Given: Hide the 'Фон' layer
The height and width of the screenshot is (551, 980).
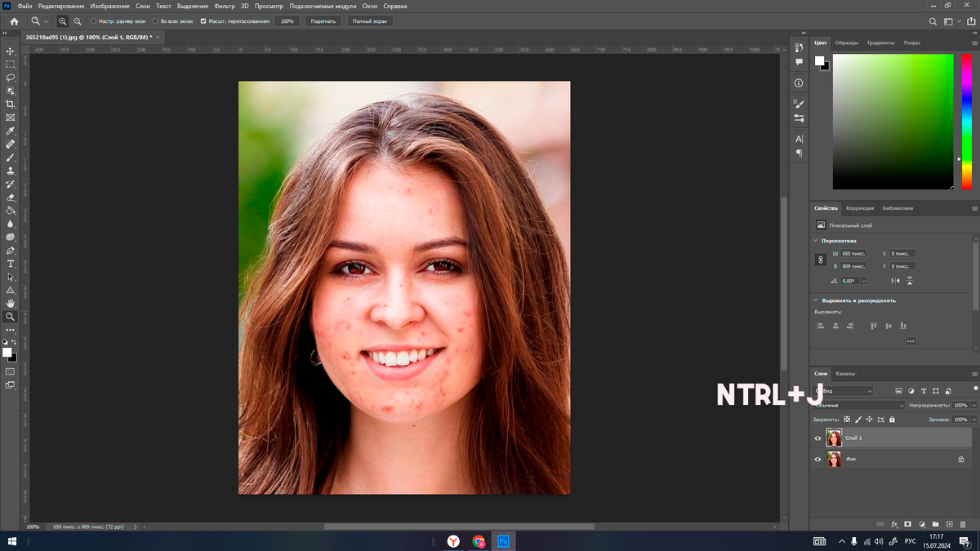Looking at the screenshot, I should (x=818, y=460).
